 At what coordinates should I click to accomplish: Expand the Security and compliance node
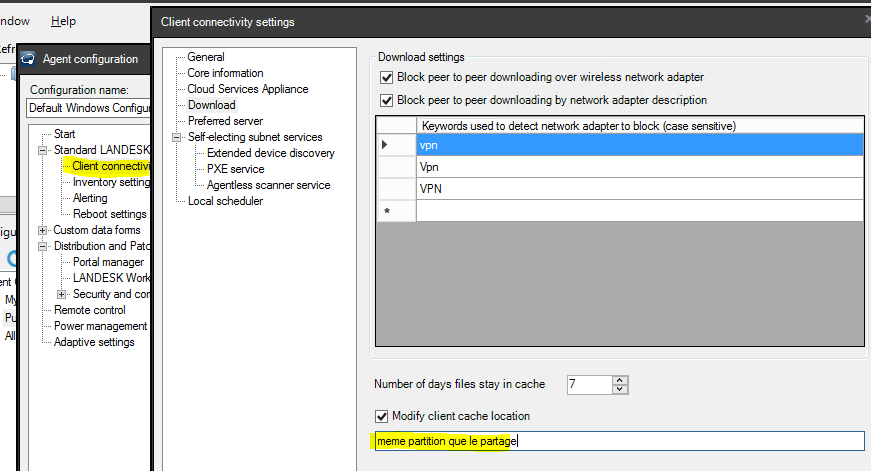click(x=62, y=294)
